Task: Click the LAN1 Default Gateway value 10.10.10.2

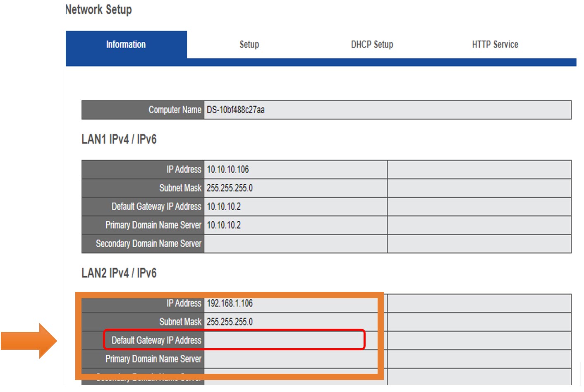Action: point(224,207)
